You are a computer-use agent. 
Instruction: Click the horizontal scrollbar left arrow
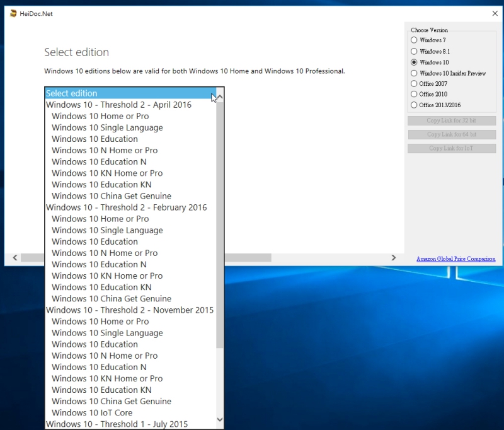pyautogui.click(x=14, y=258)
